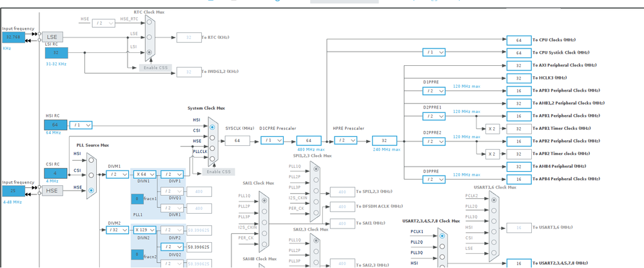Screen dimensions: 644x268
Task: Click the LSE oscillator block
Action: point(52,37)
